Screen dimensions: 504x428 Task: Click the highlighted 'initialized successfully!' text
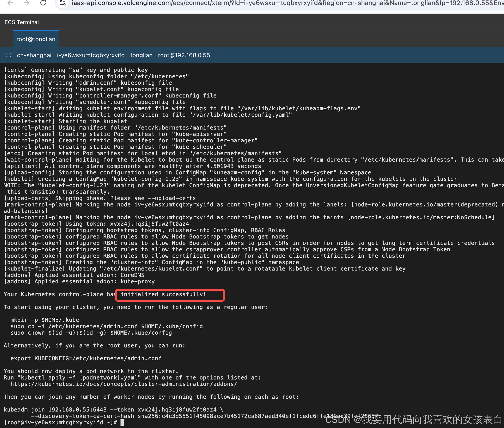click(163, 294)
